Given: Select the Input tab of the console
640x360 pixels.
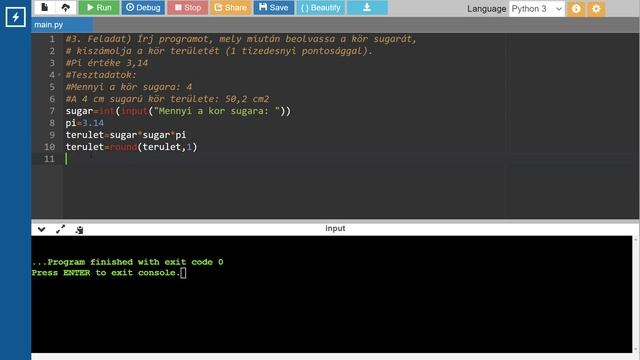Looking at the screenshot, I should click(x=335, y=229).
